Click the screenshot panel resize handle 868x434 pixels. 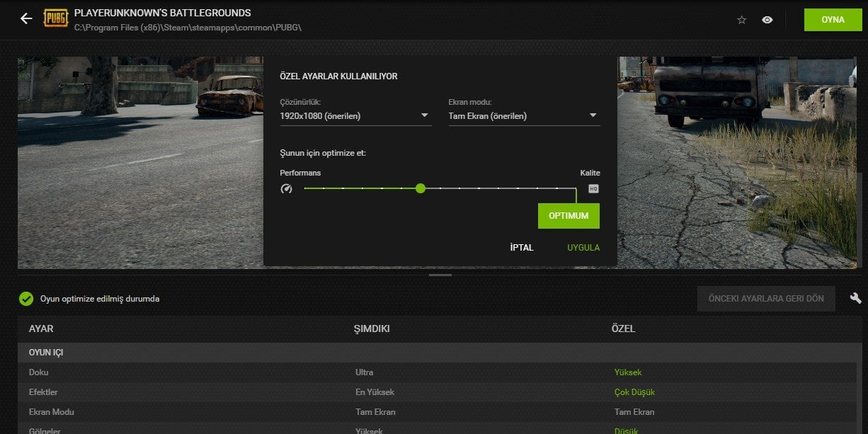440,275
